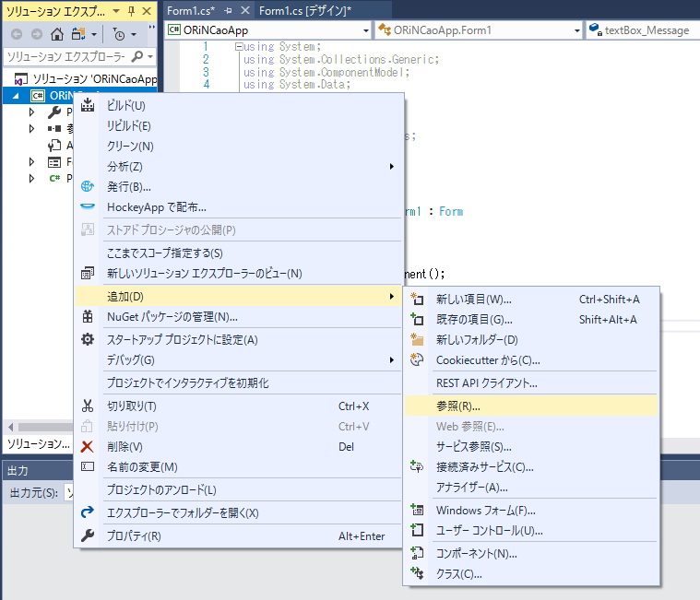Click the wrench Properties icon
The height and width of the screenshot is (600, 700).
pyautogui.click(x=88, y=535)
